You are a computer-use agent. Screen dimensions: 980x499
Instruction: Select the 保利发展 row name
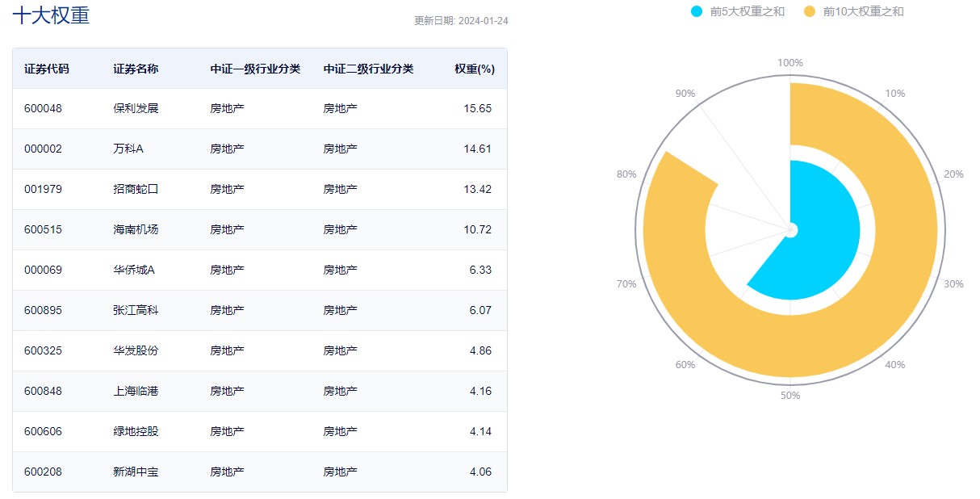pyautogui.click(x=136, y=108)
